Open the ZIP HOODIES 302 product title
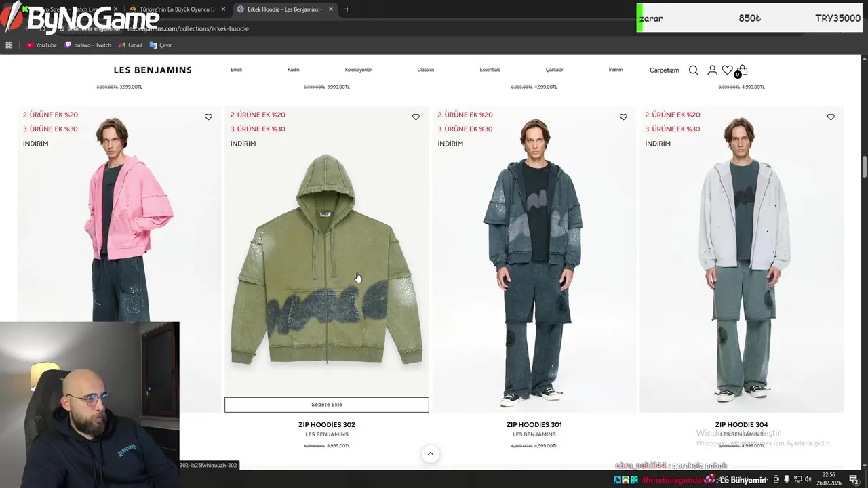The height and width of the screenshot is (488, 868). point(327,425)
